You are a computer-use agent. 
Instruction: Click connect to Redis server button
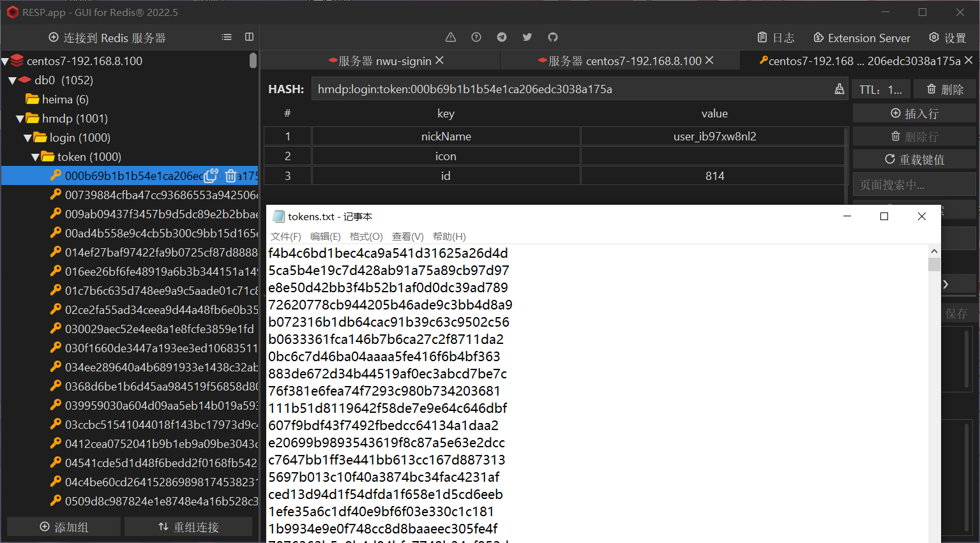(107, 38)
